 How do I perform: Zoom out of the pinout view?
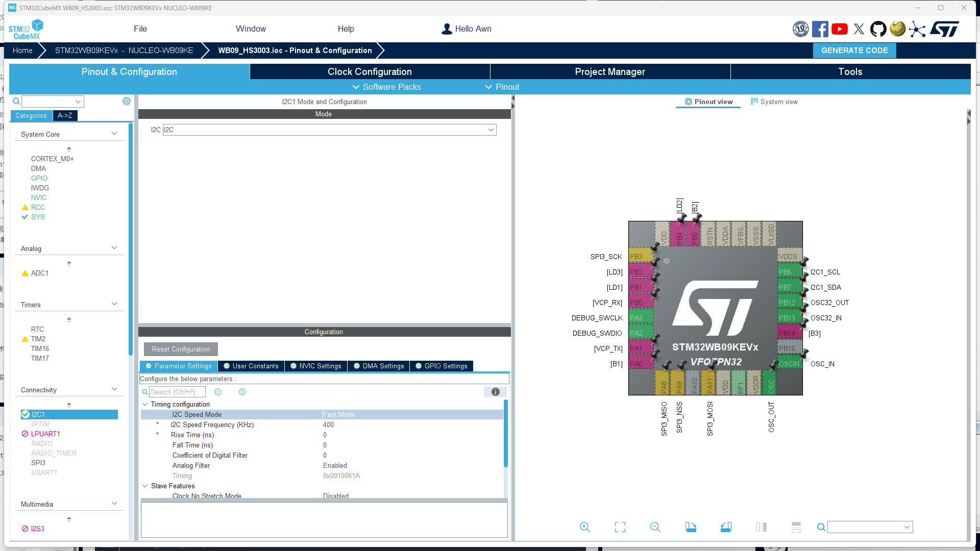click(x=655, y=527)
